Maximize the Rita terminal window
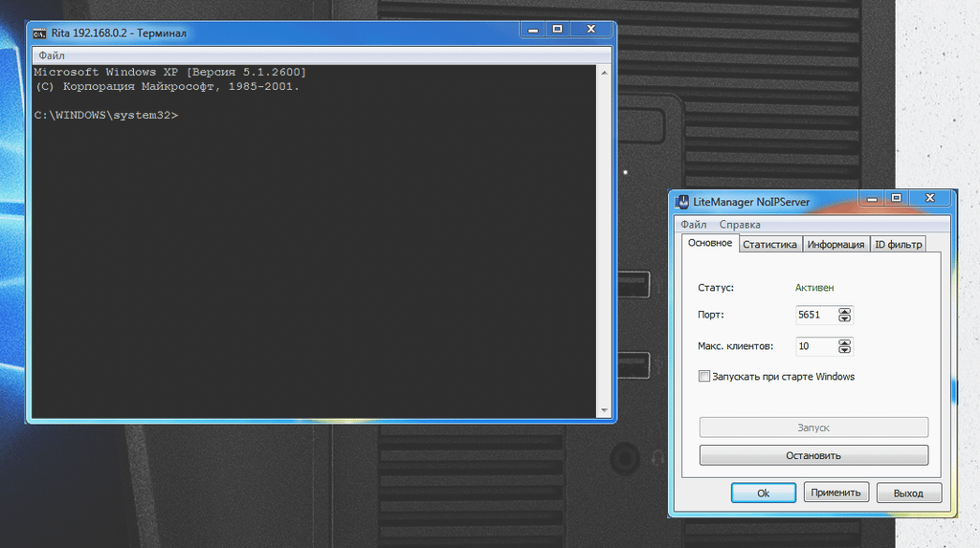The width and height of the screenshot is (980, 548). (558, 29)
